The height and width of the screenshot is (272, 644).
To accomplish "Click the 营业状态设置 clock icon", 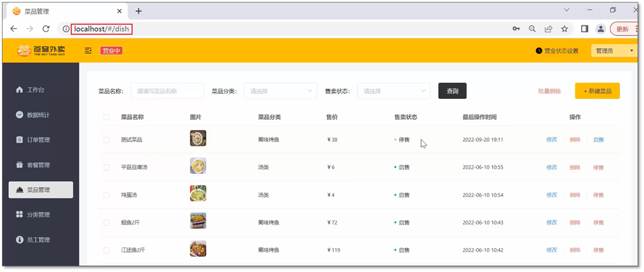I will point(539,51).
